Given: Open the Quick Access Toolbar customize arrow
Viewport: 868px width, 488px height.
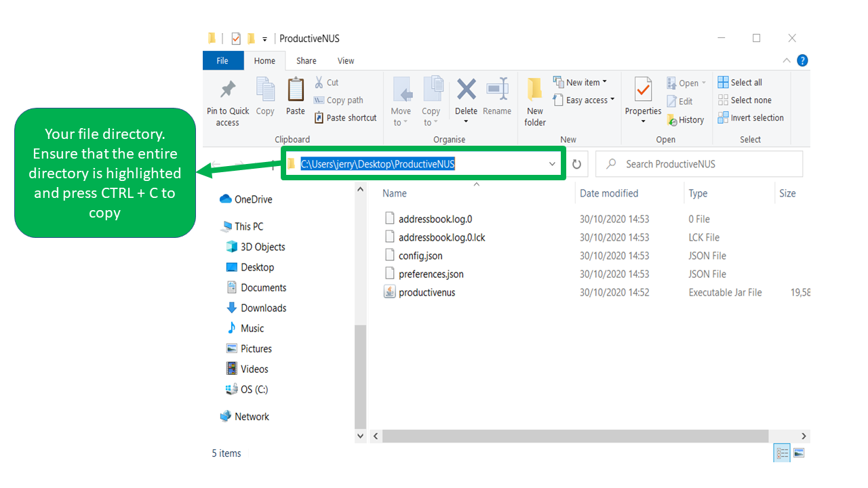Looking at the screenshot, I should click(x=264, y=39).
